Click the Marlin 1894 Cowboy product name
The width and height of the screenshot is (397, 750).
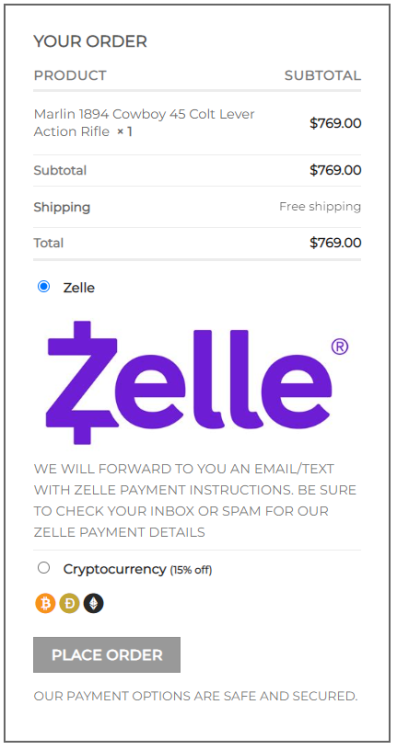point(144,122)
